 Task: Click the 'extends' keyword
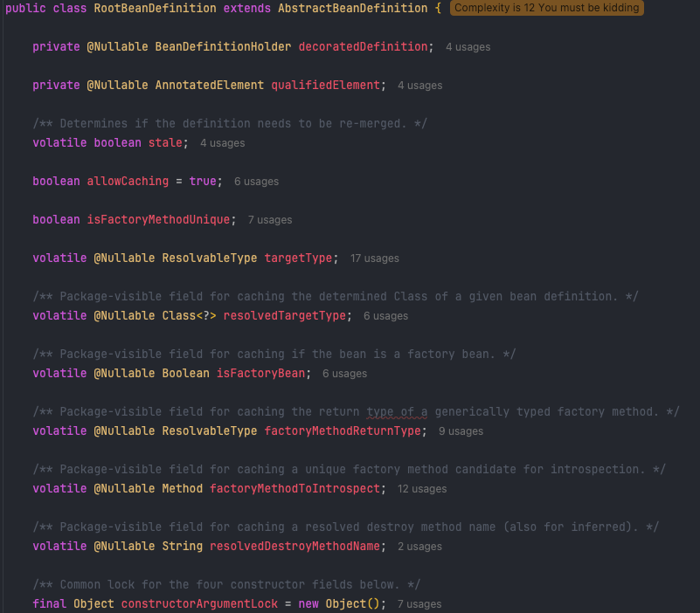[246, 8]
